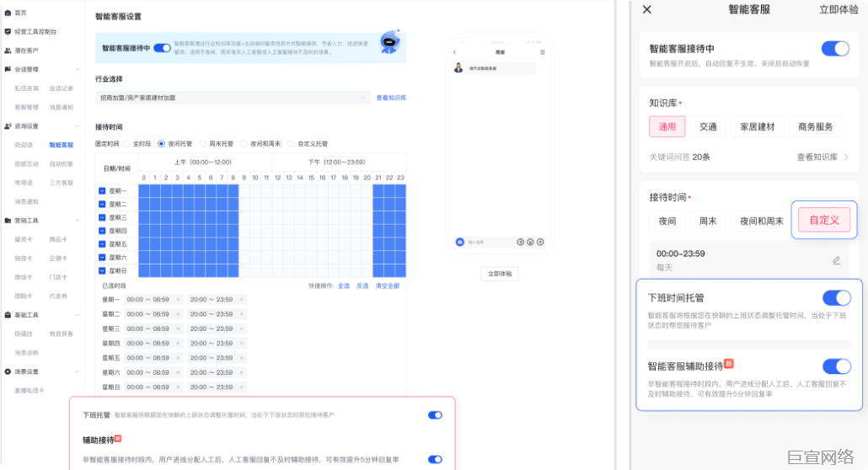
Task: Remove 星期日 20:00~23:59 time chip with x
Action: (241, 387)
